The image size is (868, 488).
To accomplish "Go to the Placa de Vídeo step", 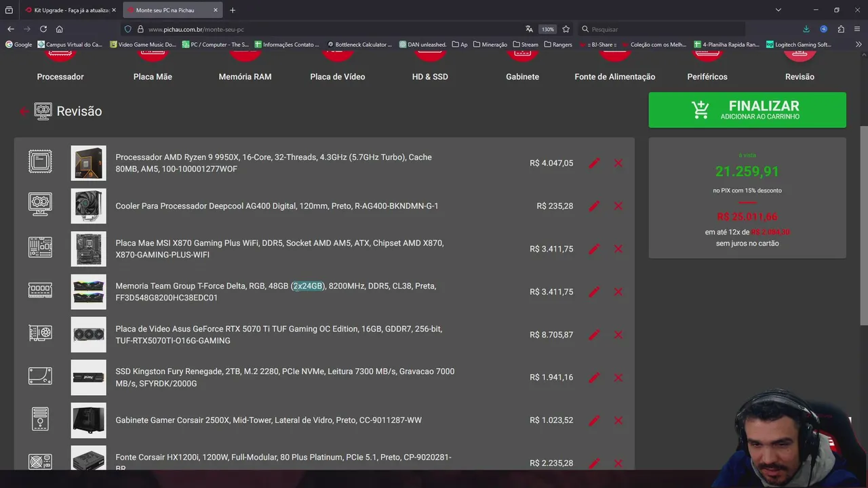I will pyautogui.click(x=338, y=77).
